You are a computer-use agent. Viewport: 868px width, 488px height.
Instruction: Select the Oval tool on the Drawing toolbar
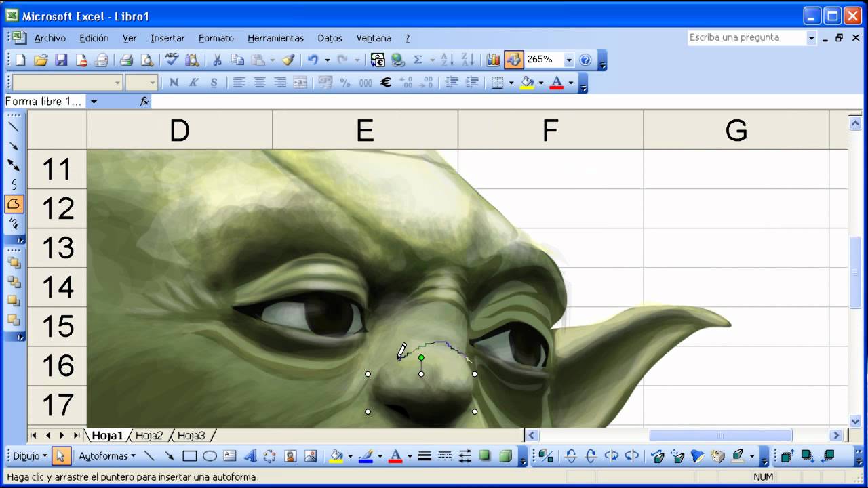(x=210, y=456)
